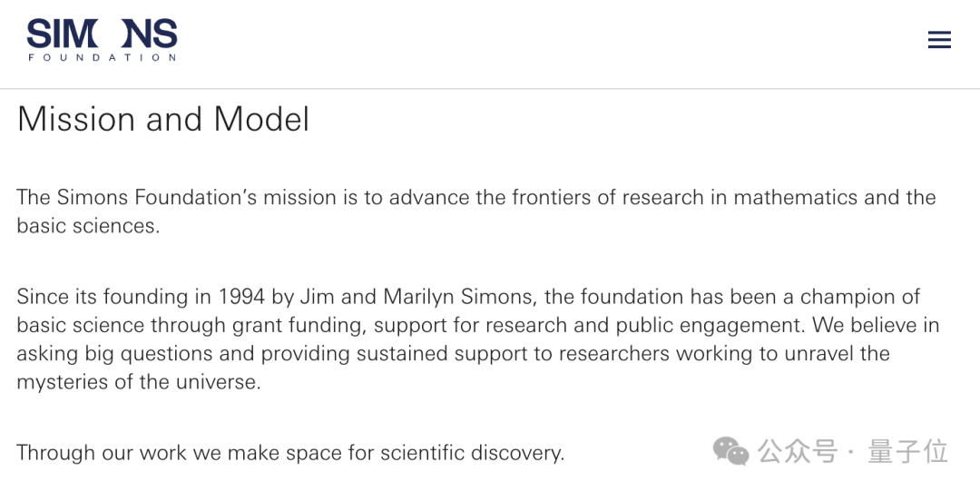
Task: Click the Simons Foundation logo
Action: (102, 40)
